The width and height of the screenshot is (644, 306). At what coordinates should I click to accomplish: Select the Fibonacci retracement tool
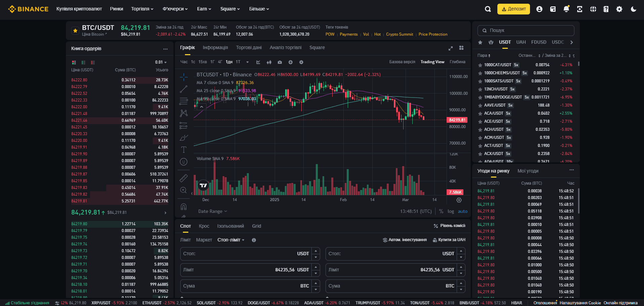point(184,101)
